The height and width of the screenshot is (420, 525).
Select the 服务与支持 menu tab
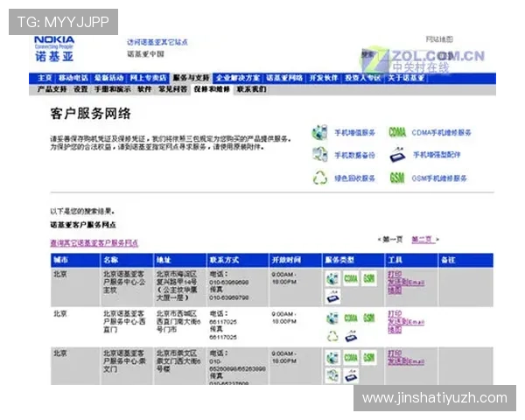191,78
